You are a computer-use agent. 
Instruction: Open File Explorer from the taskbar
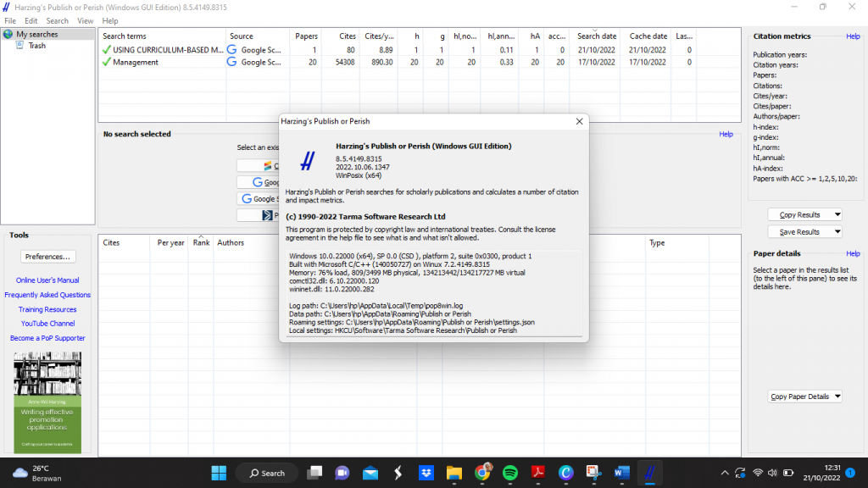pyautogui.click(x=454, y=473)
